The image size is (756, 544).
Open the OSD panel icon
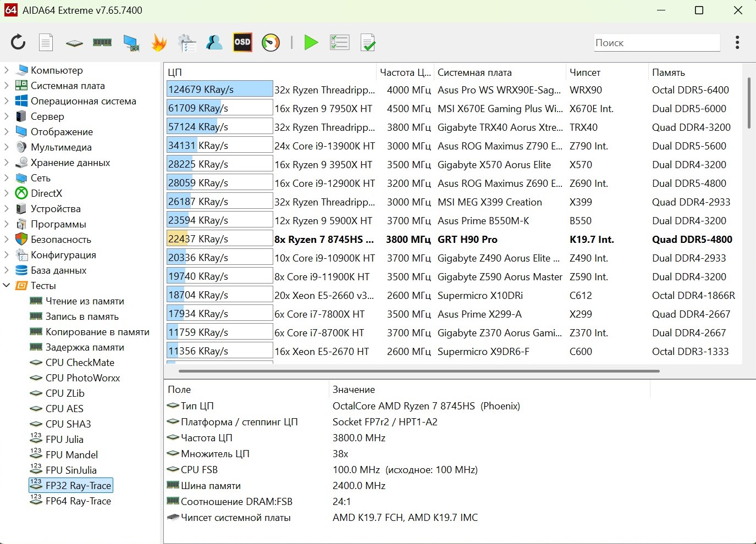[x=242, y=42]
